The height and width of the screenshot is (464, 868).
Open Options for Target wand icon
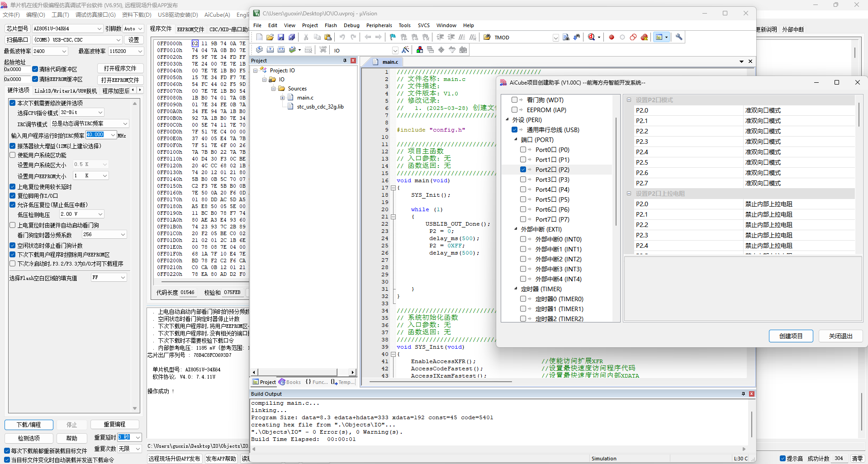coord(406,50)
